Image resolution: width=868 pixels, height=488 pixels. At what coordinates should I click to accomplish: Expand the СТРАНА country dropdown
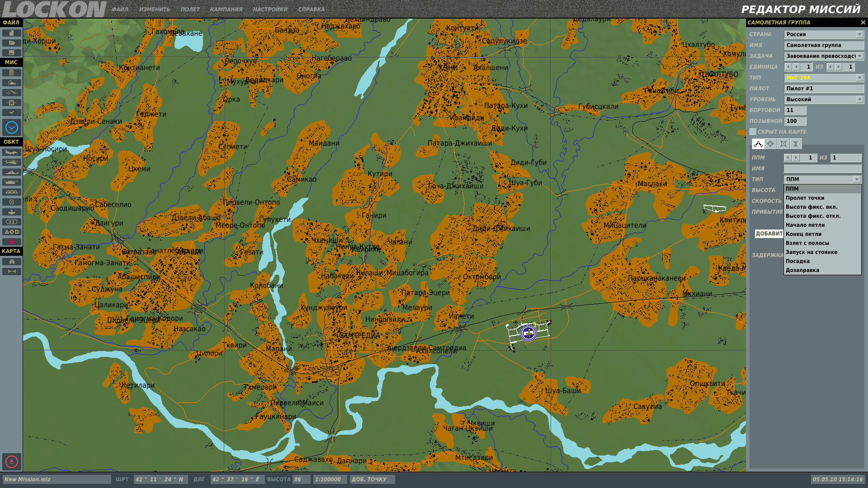click(x=859, y=34)
